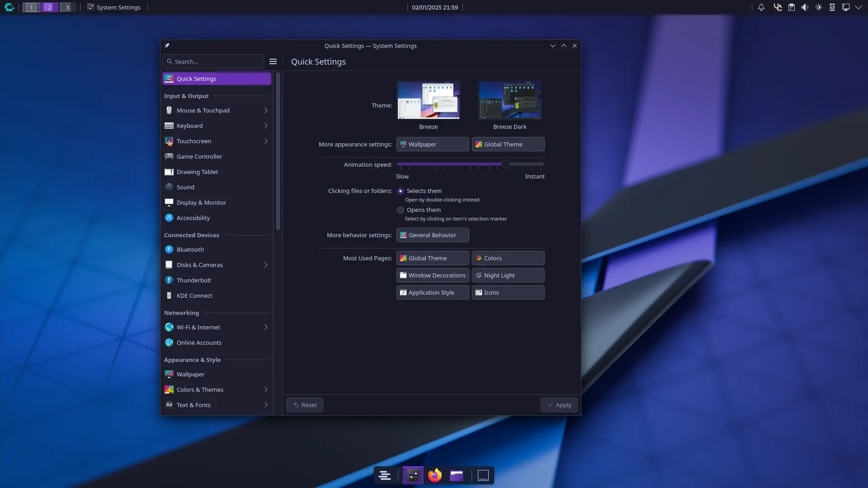Open the KDE Connect sidebar icon

[169, 296]
